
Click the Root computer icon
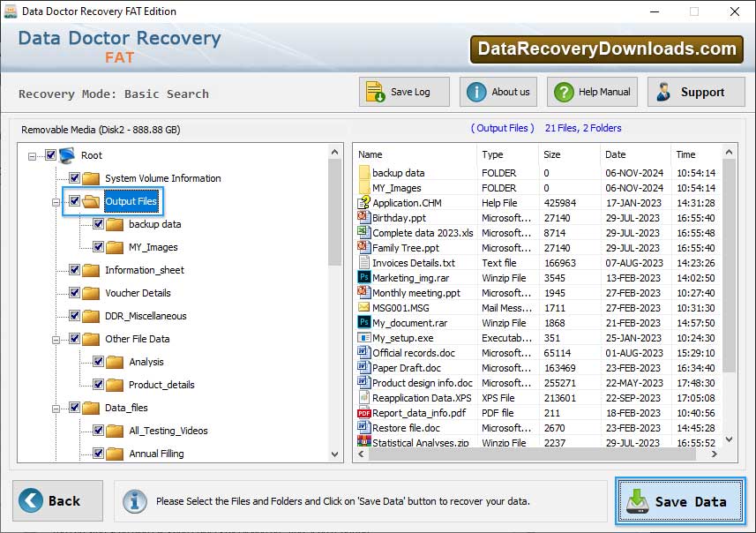coord(67,155)
